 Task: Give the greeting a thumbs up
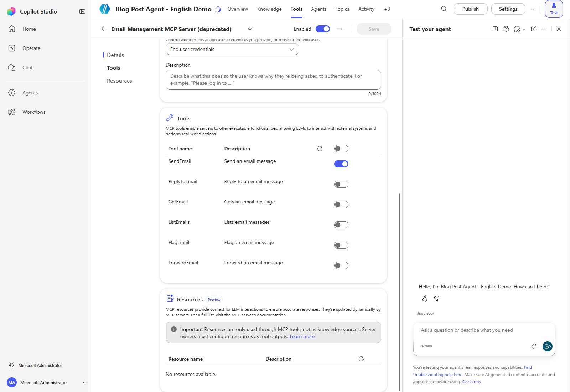[425, 299]
